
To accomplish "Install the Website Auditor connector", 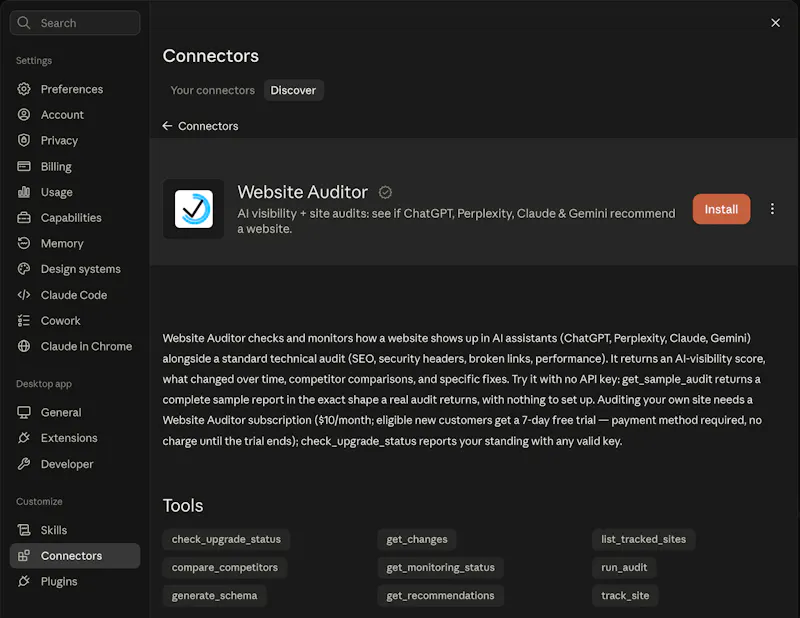I will (721, 209).
